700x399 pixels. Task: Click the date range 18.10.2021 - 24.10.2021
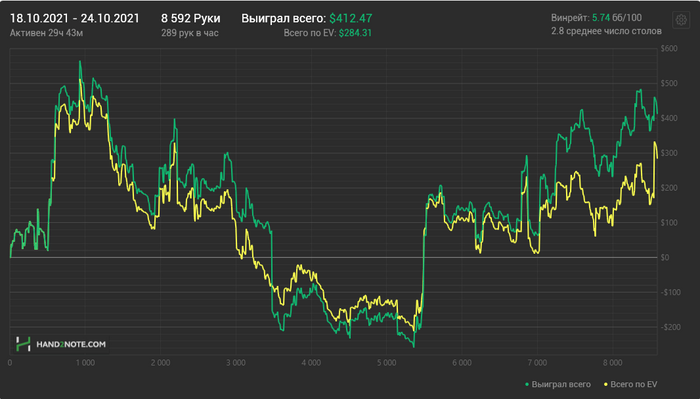click(x=75, y=18)
